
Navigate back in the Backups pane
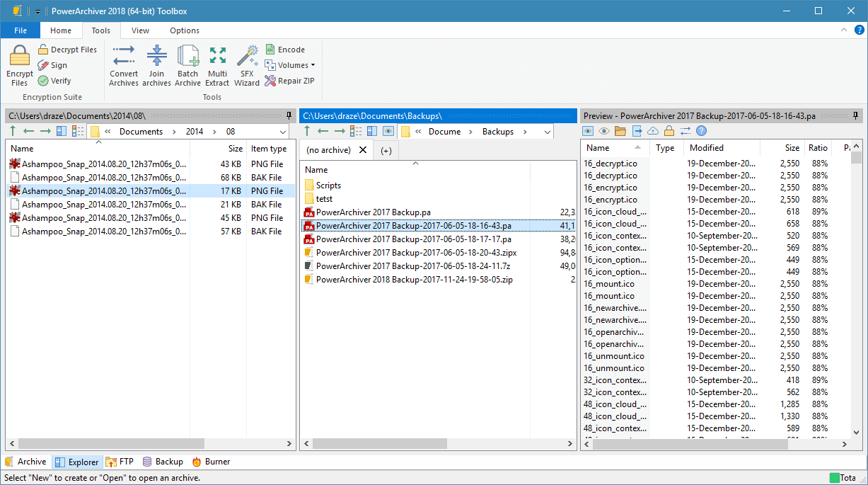pos(323,131)
